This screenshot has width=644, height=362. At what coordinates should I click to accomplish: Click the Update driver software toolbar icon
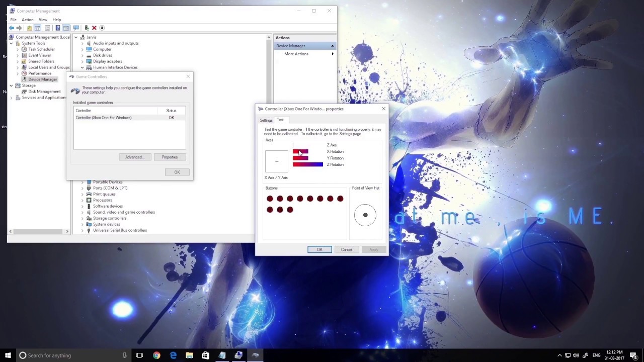pyautogui.click(x=87, y=28)
